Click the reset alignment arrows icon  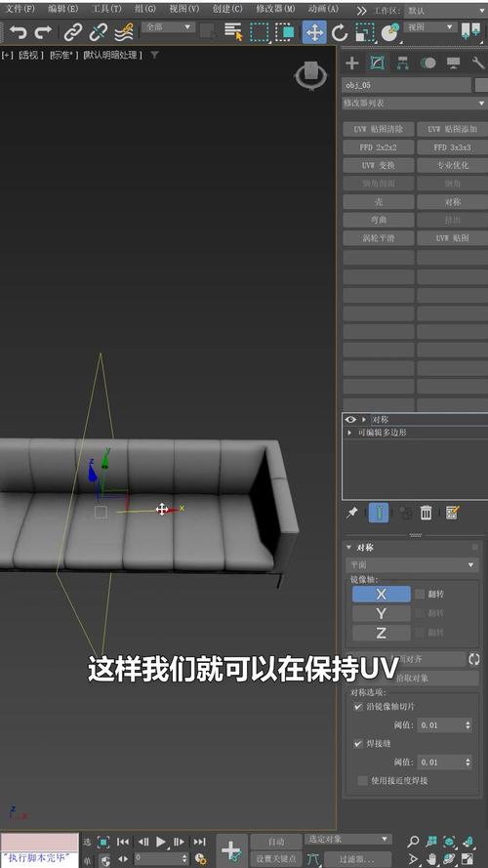coord(474,659)
